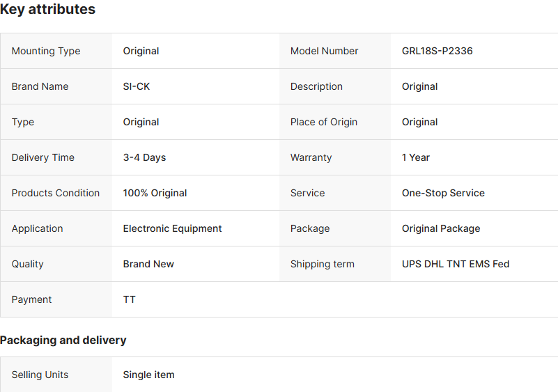Select the Brand Name value SI-CK
The image size is (558, 392).
click(x=137, y=86)
